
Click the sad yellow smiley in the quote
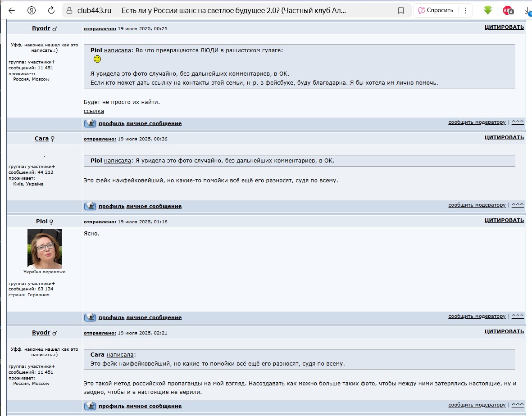pos(97,59)
